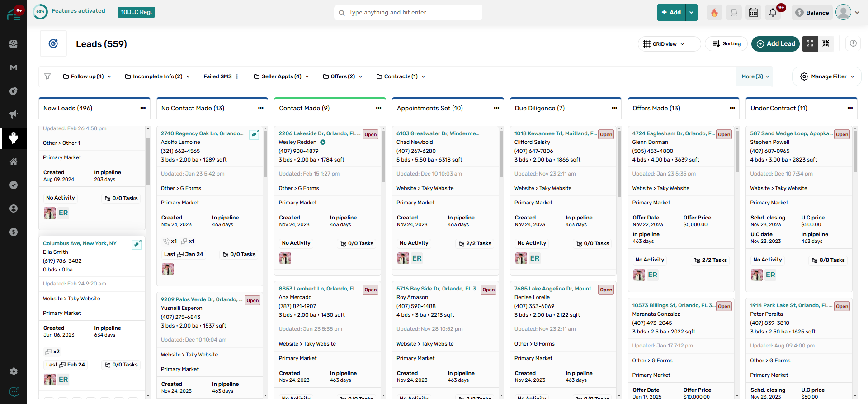Open the New Leads column options menu
Image resolution: width=868 pixels, height=404 pixels.
(x=143, y=108)
